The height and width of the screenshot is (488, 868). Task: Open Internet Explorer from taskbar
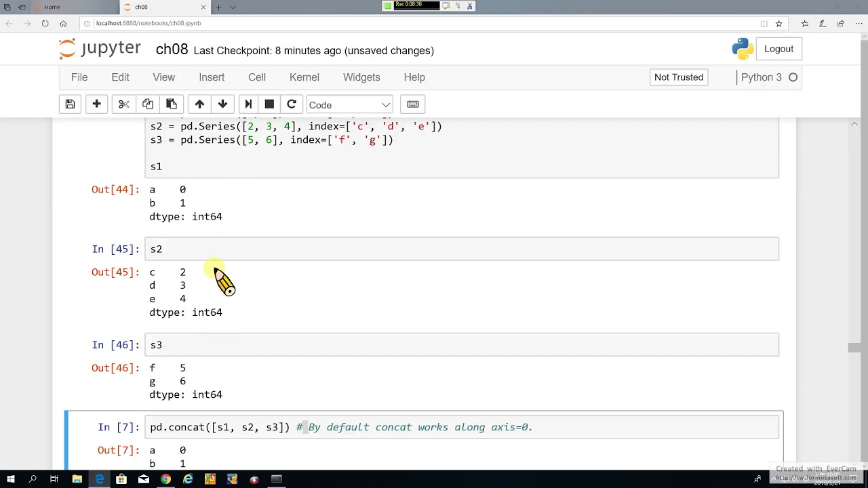pos(188,479)
